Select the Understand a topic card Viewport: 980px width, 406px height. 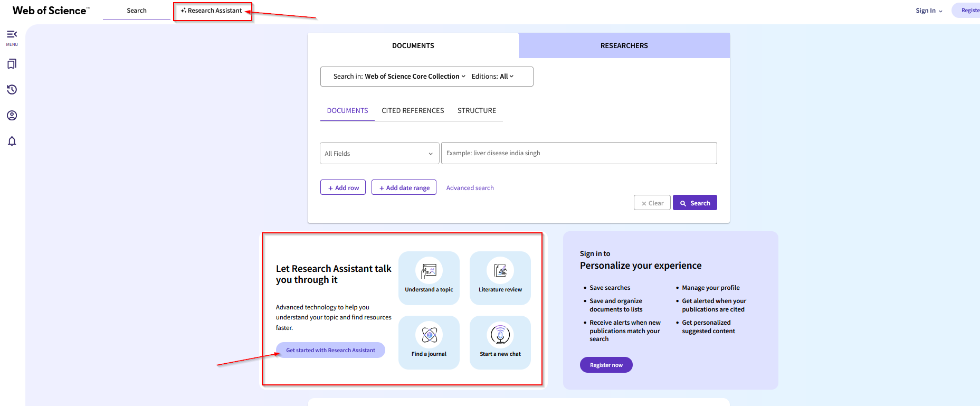[x=429, y=278]
